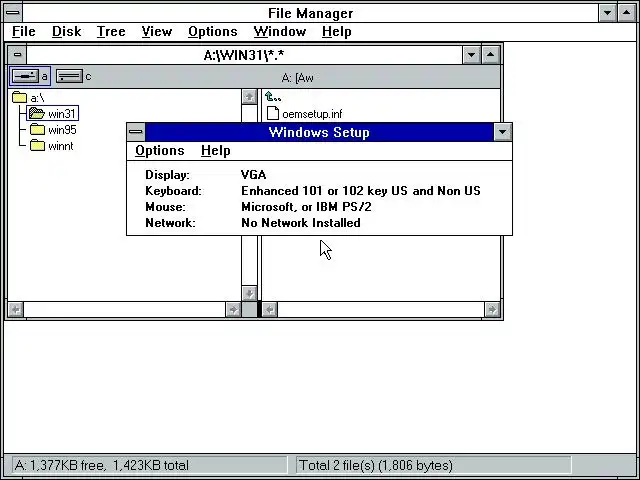Click the Network: label
Image resolution: width=640 pixels, height=480 pixels.
[170, 223]
